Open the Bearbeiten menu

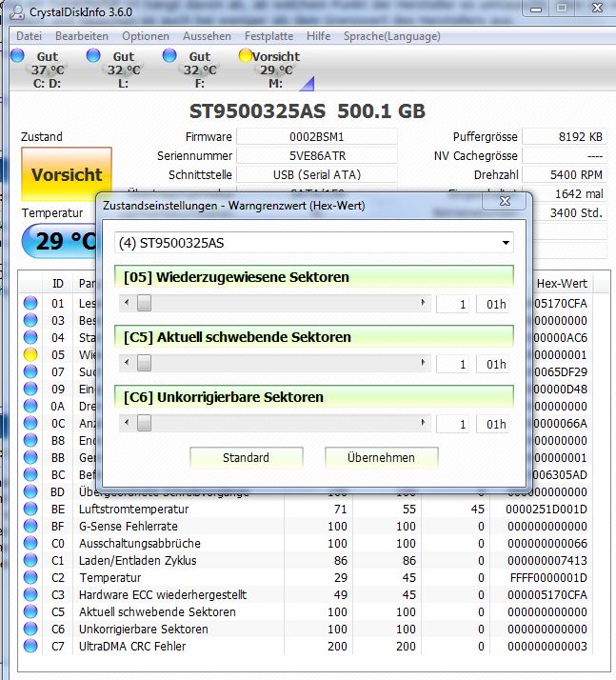coord(82,36)
